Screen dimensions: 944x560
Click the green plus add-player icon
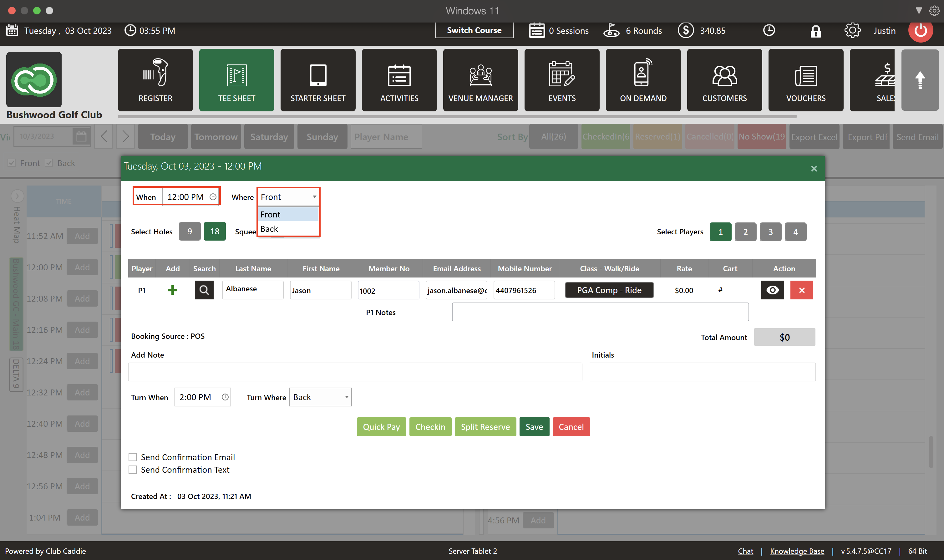(x=172, y=290)
